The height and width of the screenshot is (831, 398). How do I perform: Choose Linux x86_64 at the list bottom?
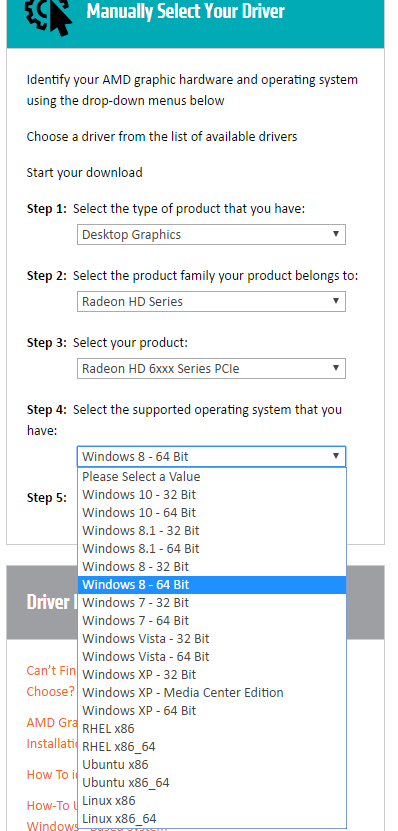tap(212, 819)
